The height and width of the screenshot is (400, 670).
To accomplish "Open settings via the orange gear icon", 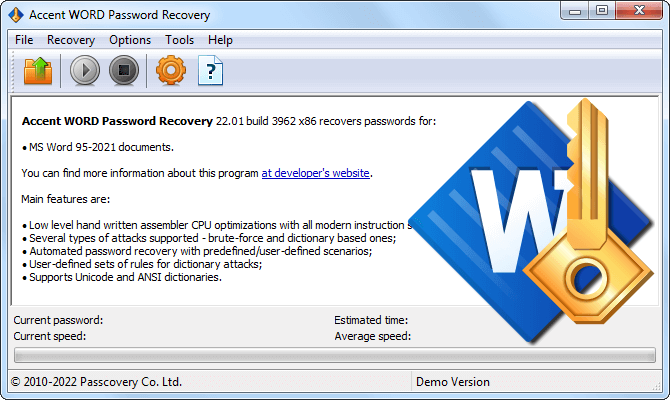I will pos(171,70).
